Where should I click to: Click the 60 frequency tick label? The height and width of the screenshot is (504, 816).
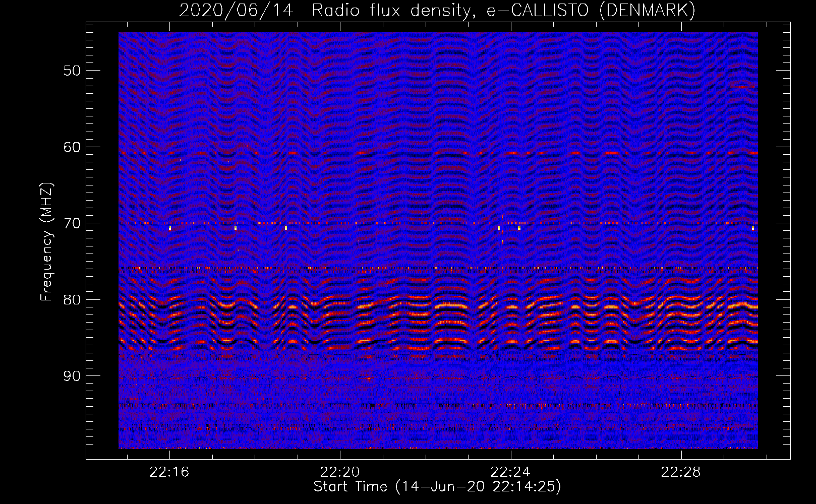[x=72, y=147]
